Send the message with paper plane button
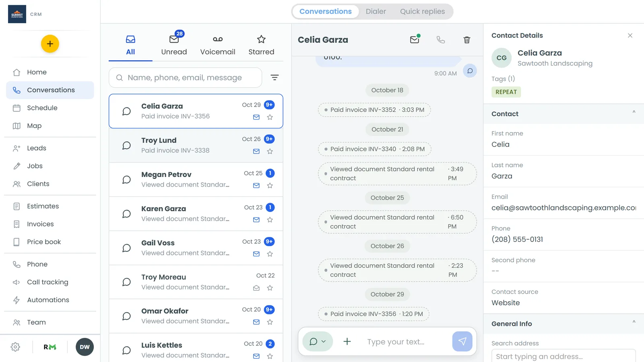The height and width of the screenshot is (362, 644). (x=462, y=341)
